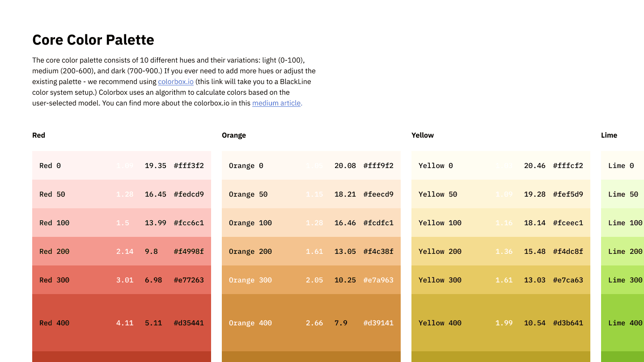Select the Lime 100 swatch

(x=623, y=223)
